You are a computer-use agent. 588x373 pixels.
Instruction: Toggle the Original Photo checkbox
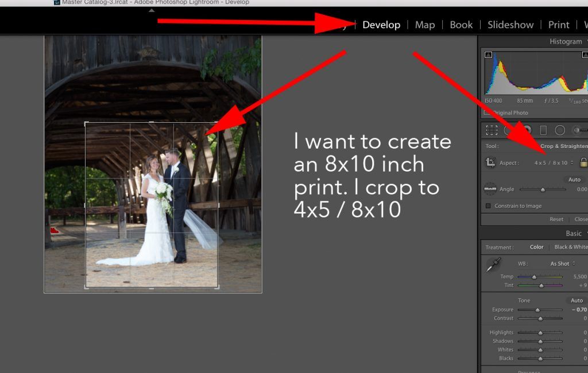pos(487,113)
